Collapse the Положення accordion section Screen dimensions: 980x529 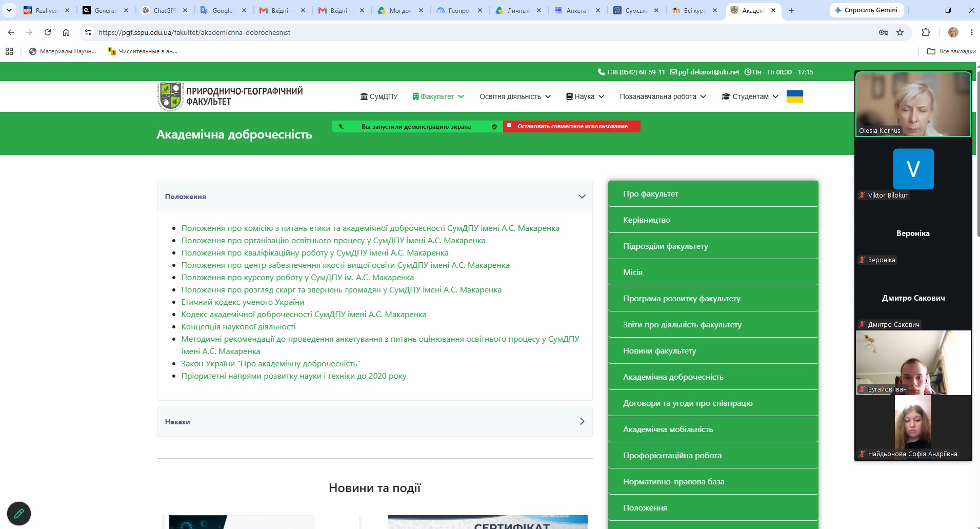(x=375, y=197)
